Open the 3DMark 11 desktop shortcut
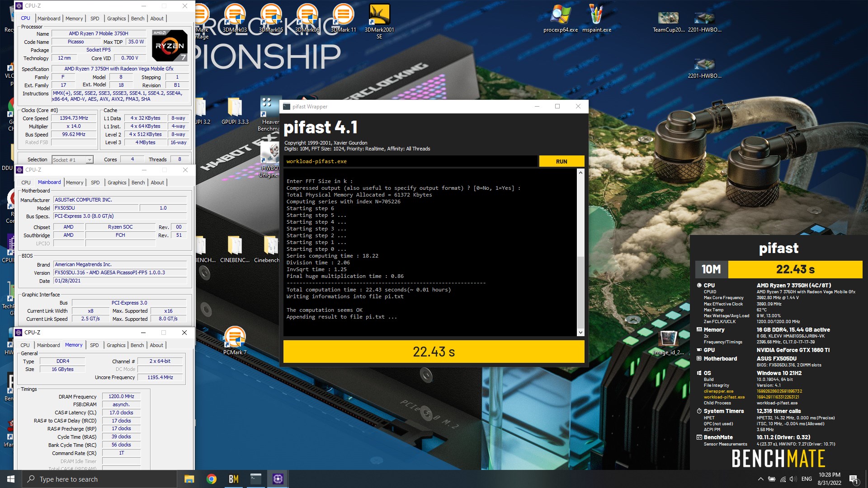Image resolution: width=868 pixels, height=488 pixels. [343, 18]
